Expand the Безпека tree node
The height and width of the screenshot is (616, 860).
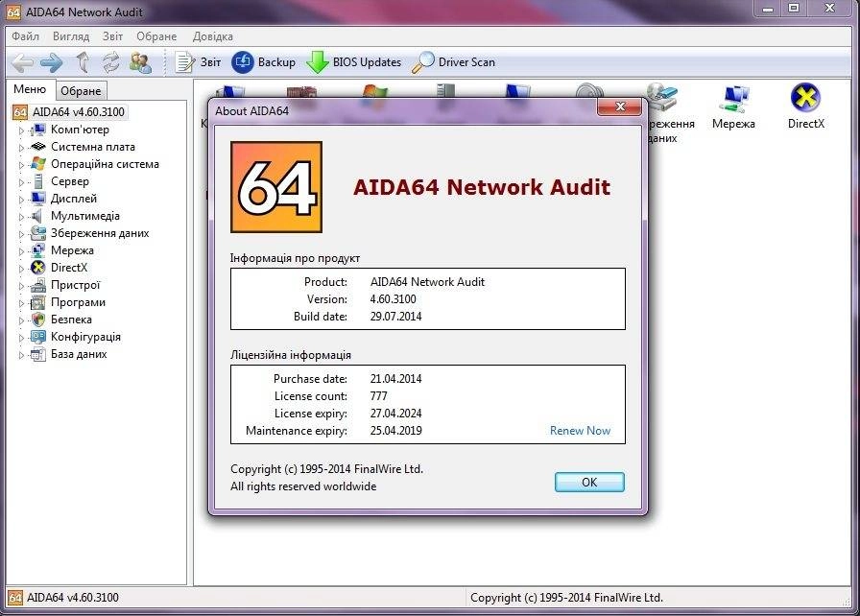21,320
